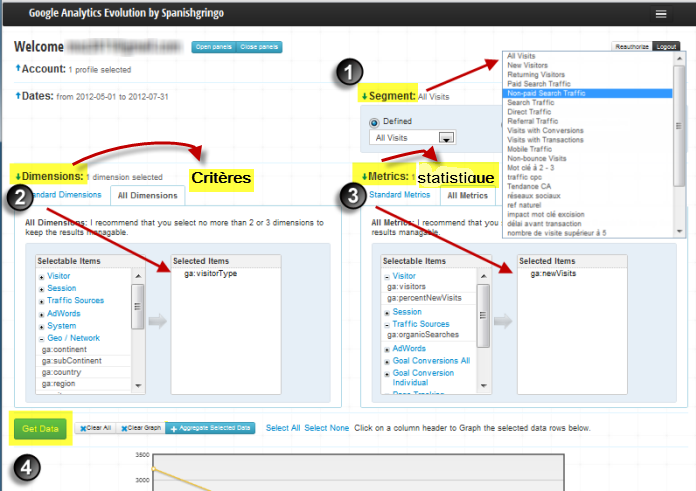Choose Non-bounce Visits segment
This screenshot has height=491, width=696.
[x=537, y=158]
